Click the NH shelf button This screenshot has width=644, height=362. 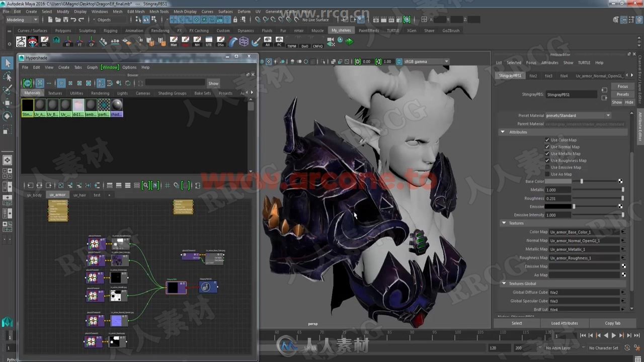click(x=197, y=42)
